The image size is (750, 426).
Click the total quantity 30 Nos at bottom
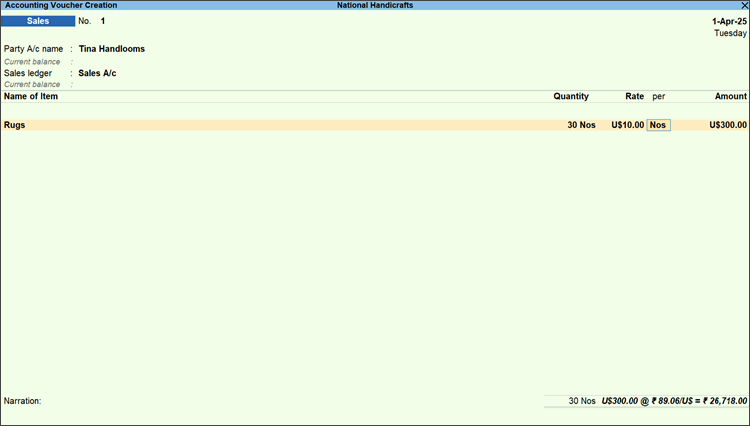click(x=581, y=401)
